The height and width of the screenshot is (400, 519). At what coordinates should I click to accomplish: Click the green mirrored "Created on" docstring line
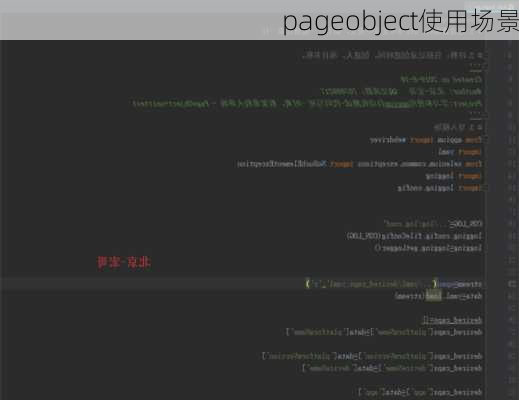coord(441,80)
